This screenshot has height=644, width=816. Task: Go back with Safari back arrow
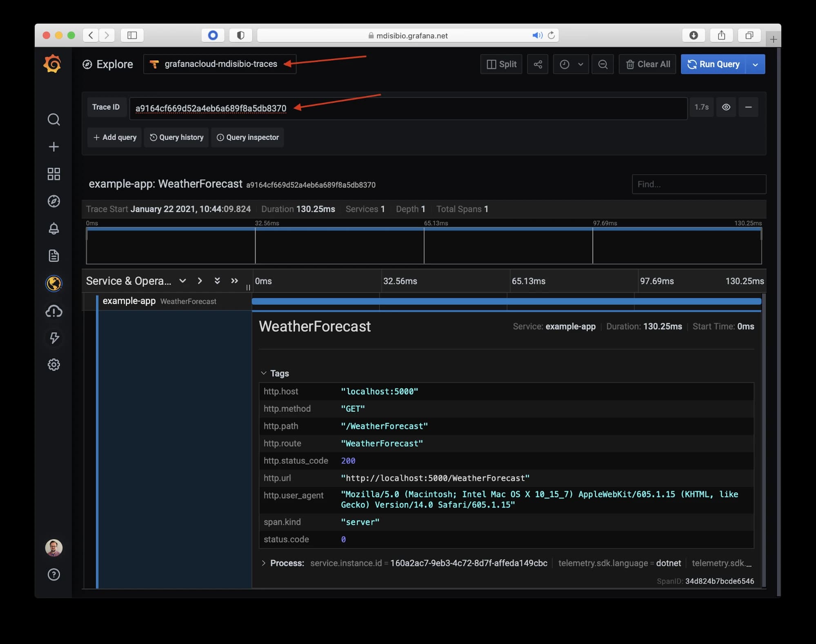tap(91, 35)
